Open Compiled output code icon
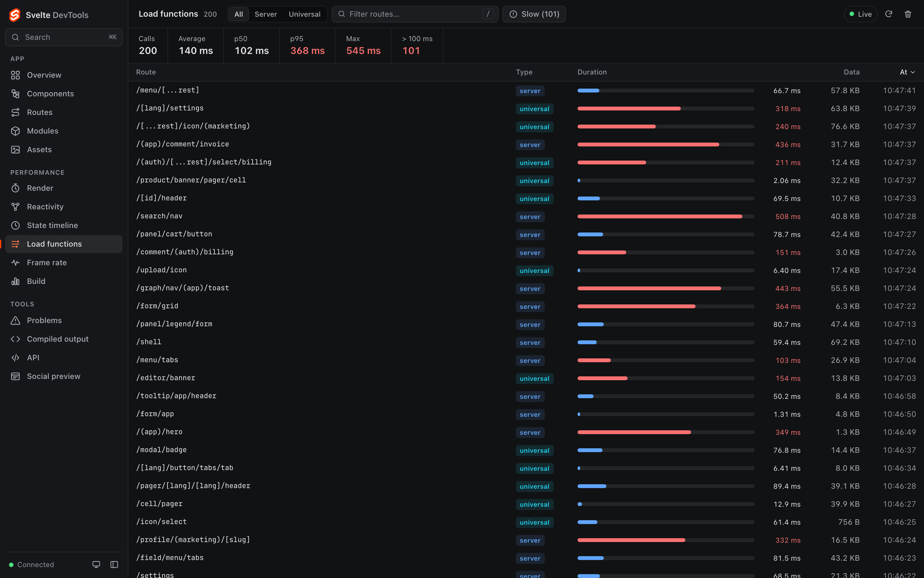Screen dimensions: 924x578 (x=15, y=339)
